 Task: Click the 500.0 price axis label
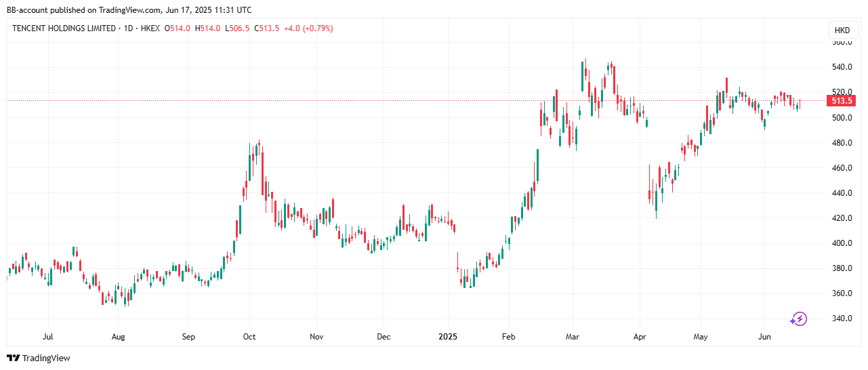click(842, 118)
